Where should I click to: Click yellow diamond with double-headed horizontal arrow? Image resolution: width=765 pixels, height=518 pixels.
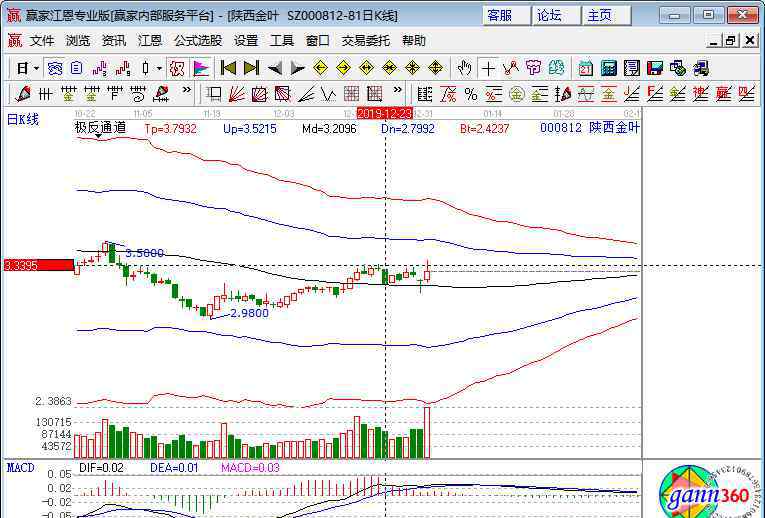pos(366,68)
